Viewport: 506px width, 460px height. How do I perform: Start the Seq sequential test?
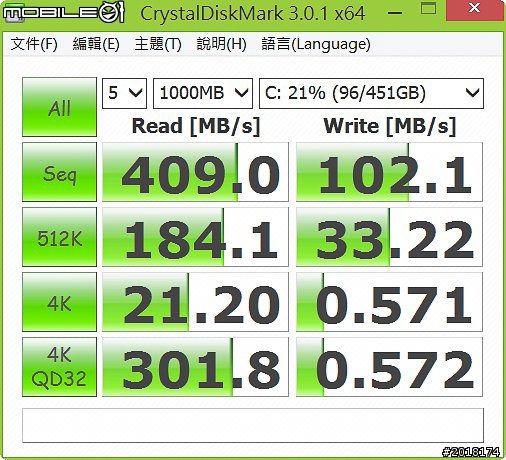[x=59, y=172]
